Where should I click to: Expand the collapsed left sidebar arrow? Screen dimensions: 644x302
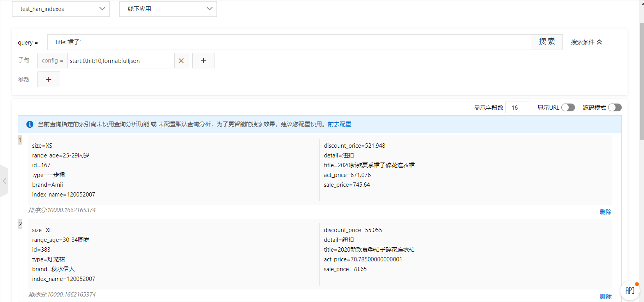tap(4, 181)
